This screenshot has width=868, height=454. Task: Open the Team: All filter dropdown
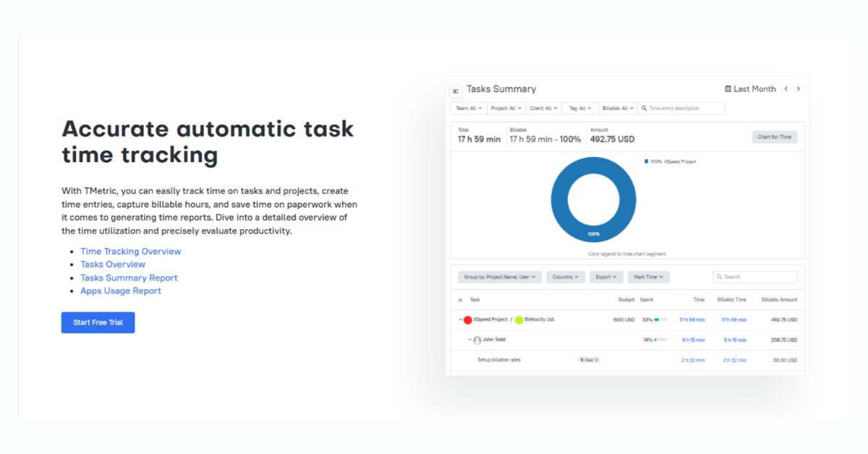coord(467,108)
